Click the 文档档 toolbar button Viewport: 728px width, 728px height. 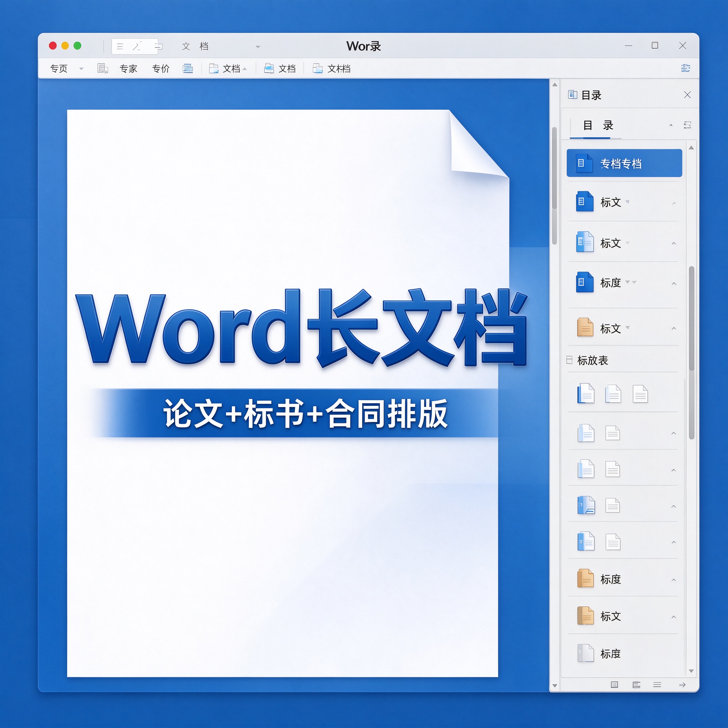coord(332,69)
